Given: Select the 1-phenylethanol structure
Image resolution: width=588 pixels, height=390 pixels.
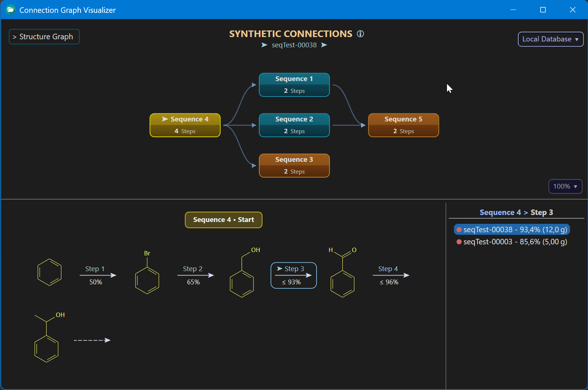Looking at the screenshot, I should [x=49, y=338].
